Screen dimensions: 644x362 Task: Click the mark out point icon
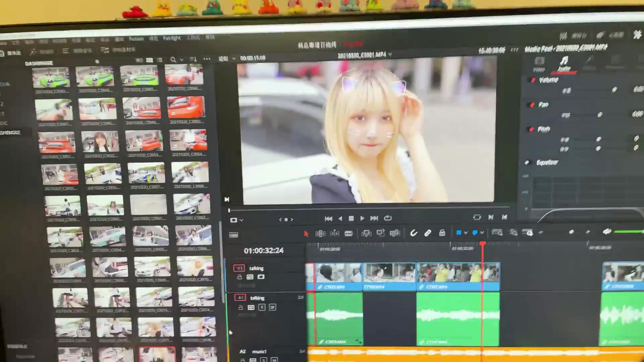click(504, 217)
